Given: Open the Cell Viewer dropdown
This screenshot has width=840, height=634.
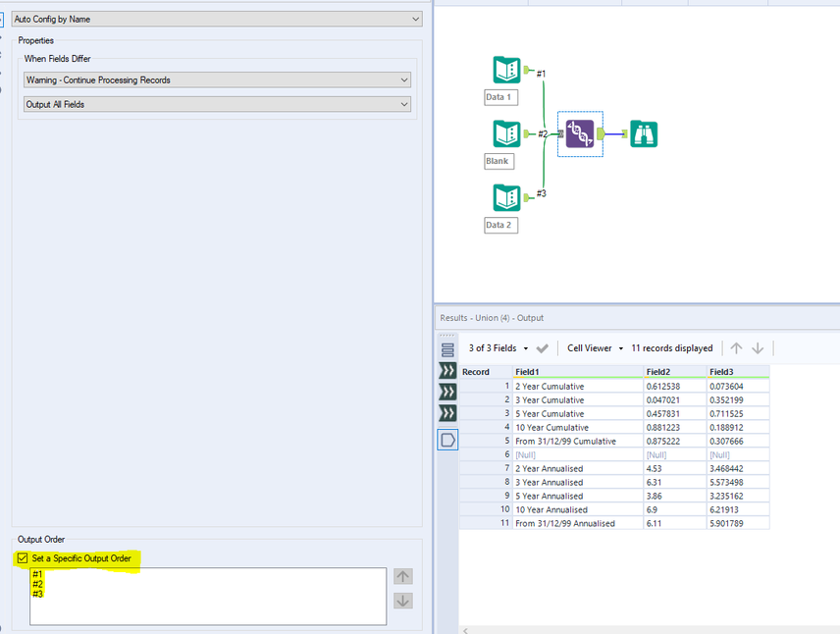Looking at the screenshot, I should [x=595, y=348].
